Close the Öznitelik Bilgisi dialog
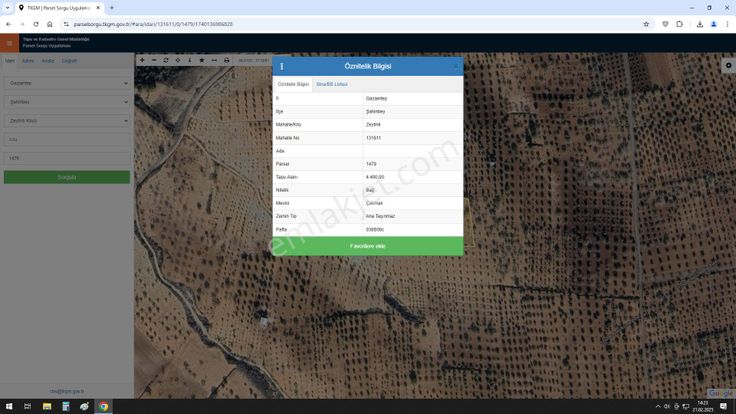This screenshot has height=414, width=736. pyautogui.click(x=455, y=66)
